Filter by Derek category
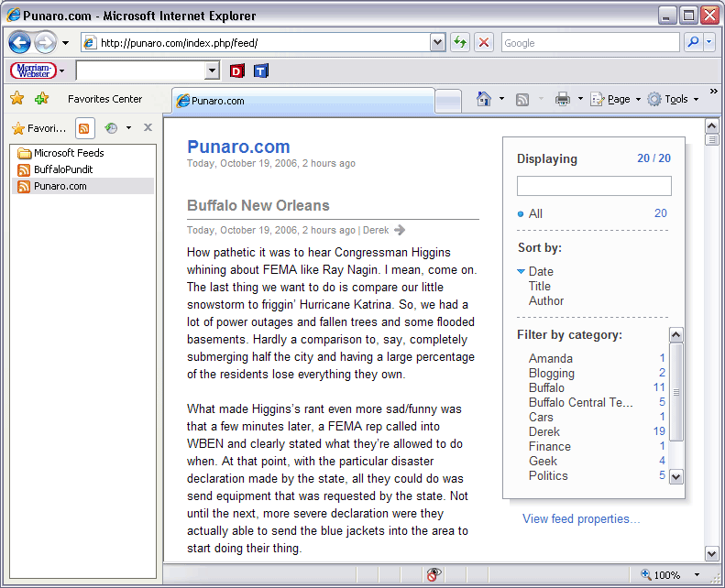 [544, 432]
